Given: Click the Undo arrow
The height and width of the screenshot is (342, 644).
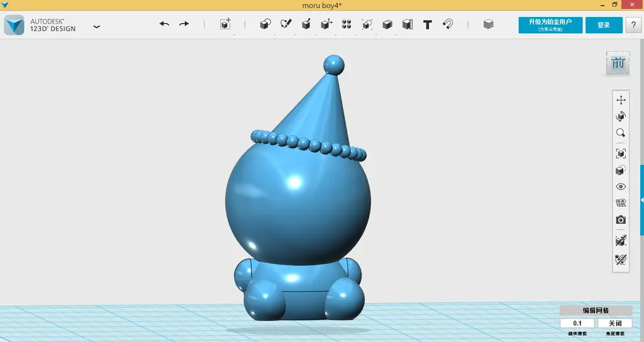Looking at the screenshot, I should pos(164,25).
